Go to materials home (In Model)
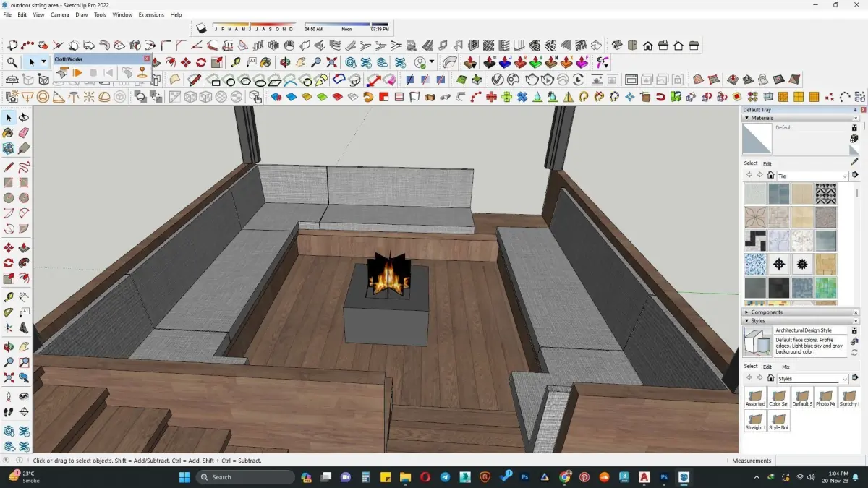 [771, 176]
